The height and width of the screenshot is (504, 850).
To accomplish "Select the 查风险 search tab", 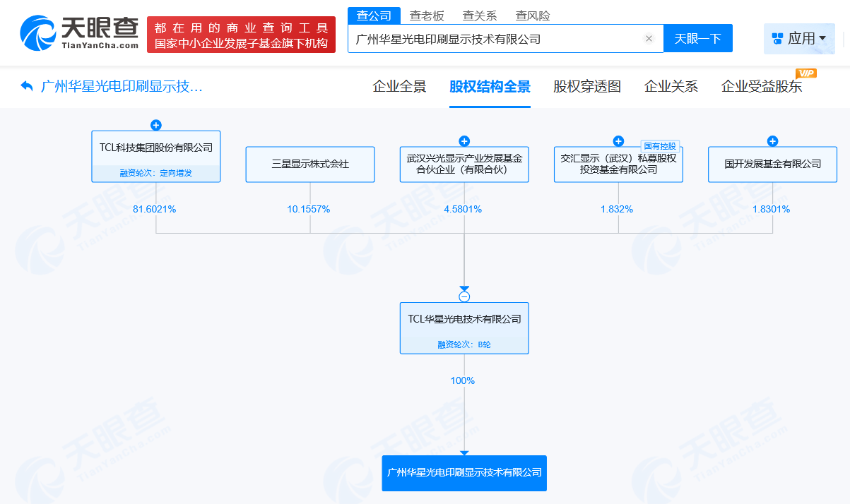I will (x=533, y=16).
